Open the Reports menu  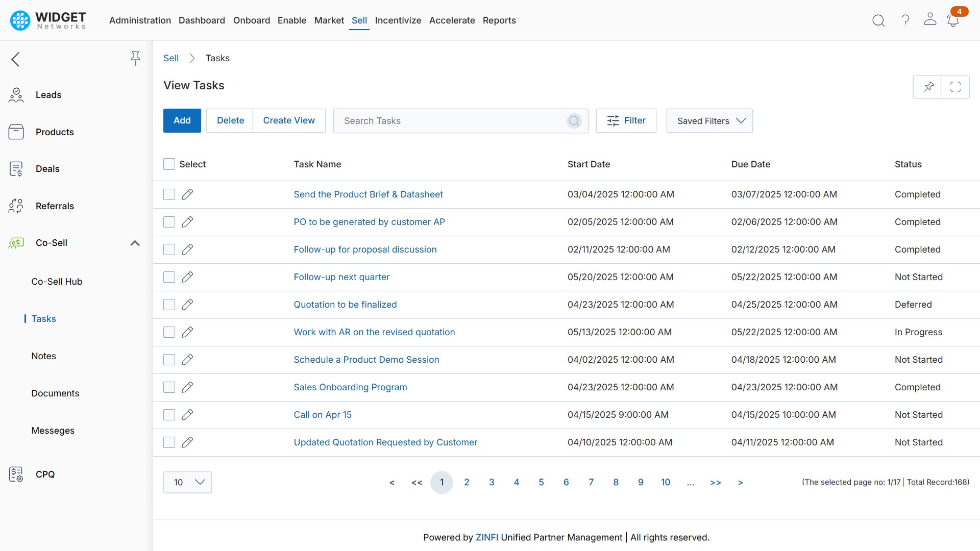[499, 20]
